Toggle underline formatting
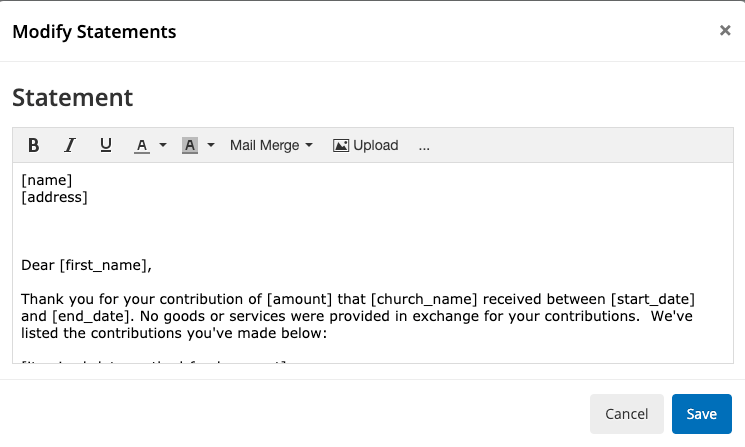The image size is (745, 447). coord(106,145)
